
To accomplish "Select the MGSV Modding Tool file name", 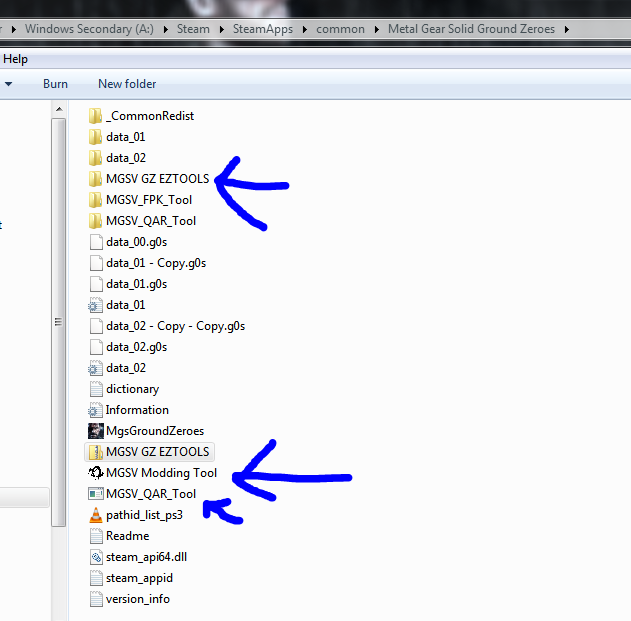I will coord(161,473).
